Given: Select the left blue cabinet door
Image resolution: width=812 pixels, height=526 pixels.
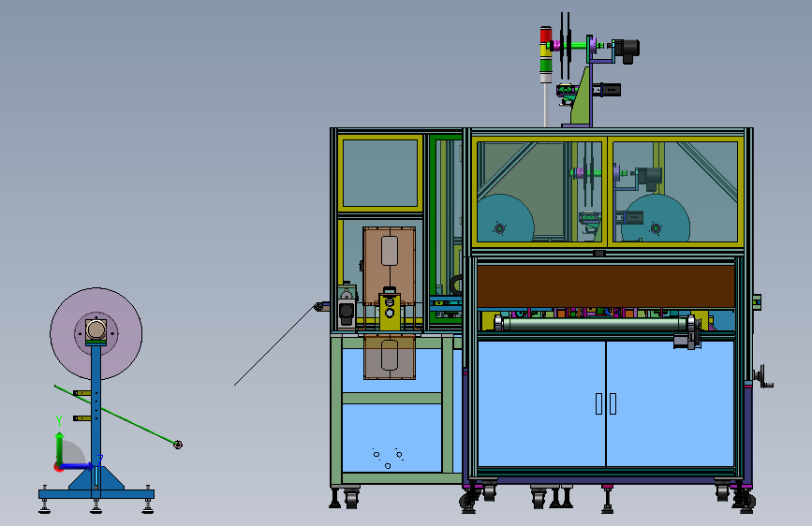Looking at the screenshot, I should pyautogui.click(x=541, y=403).
